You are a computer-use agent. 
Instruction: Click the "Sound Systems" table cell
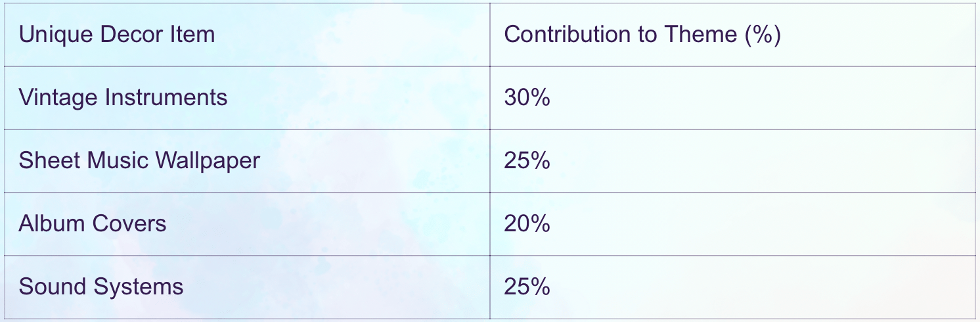tap(101, 287)
